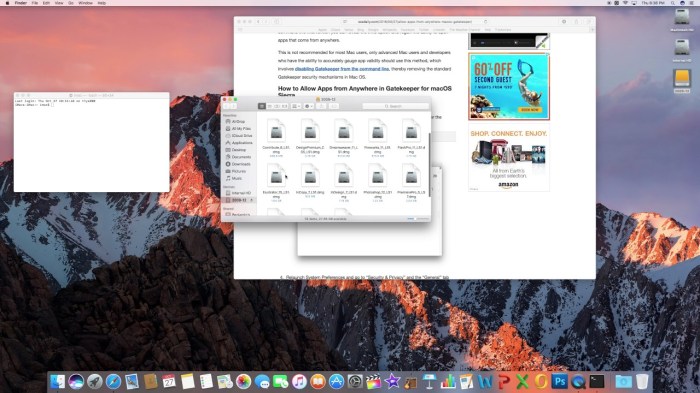This screenshot has width=700, height=393.
Task: Open the Calendar app in the Dock
Action: coord(169,381)
